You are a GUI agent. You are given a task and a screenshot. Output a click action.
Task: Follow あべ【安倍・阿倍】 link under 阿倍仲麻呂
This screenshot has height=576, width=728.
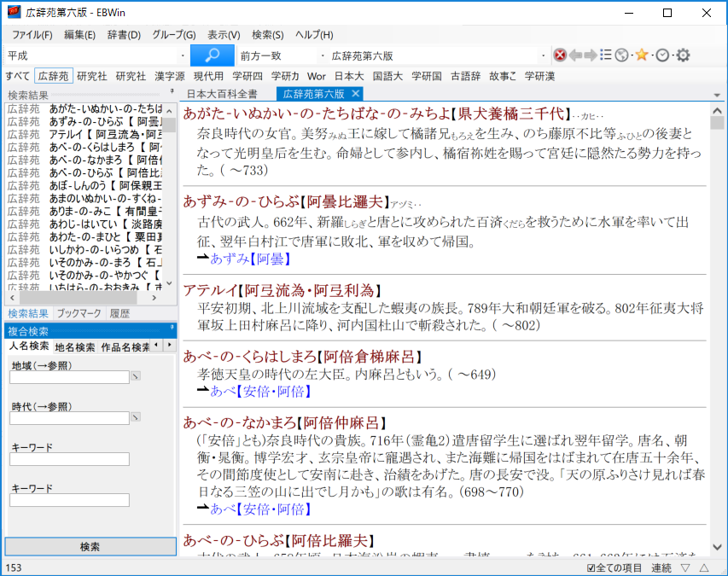click(x=260, y=509)
